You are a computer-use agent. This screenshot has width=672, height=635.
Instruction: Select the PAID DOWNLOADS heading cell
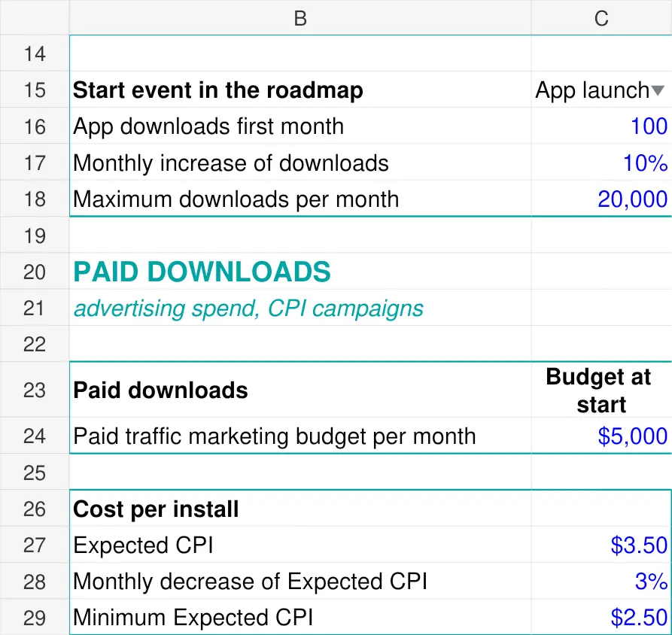[300, 271]
